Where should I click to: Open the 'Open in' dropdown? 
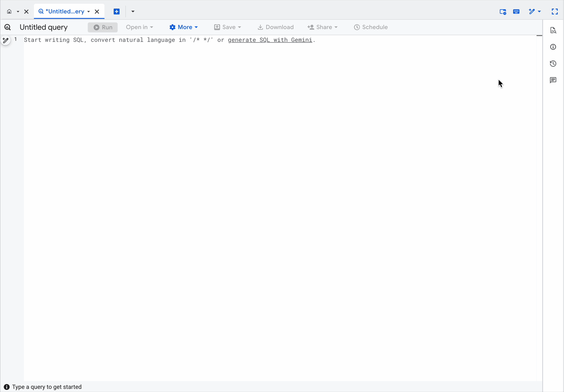139,27
